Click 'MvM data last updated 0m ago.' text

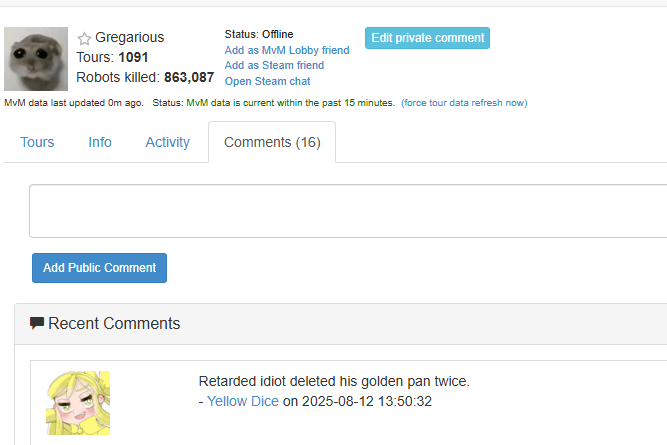[74, 103]
